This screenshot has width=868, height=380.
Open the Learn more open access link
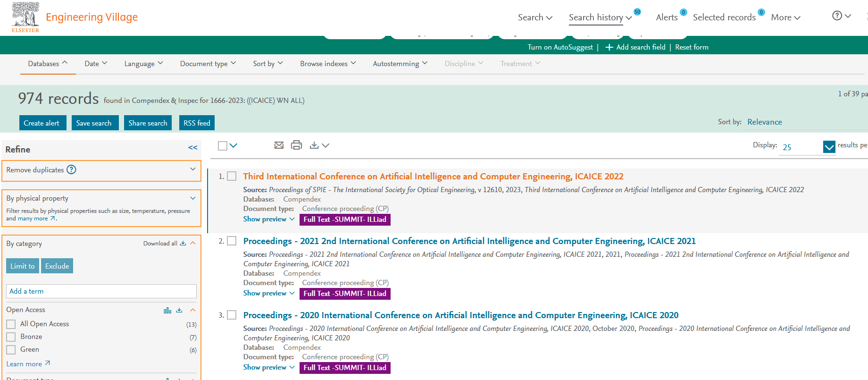pos(28,363)
